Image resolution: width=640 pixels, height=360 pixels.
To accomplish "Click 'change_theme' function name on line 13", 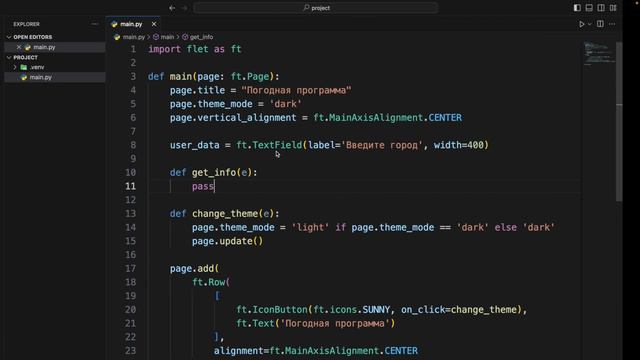I will 225,214.
